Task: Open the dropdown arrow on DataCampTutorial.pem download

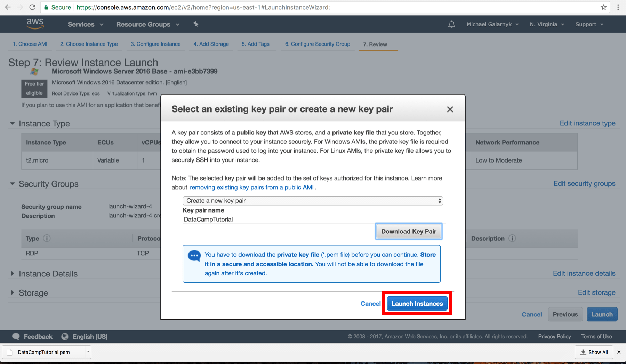Action: click(x=88, y=352)
